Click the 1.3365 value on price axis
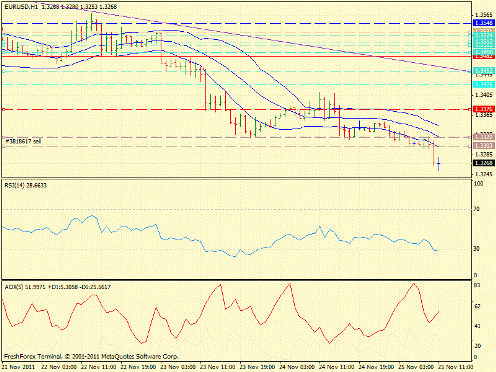Screen dimensions: 496x372 pyautogui.click(x=484, y=115)
